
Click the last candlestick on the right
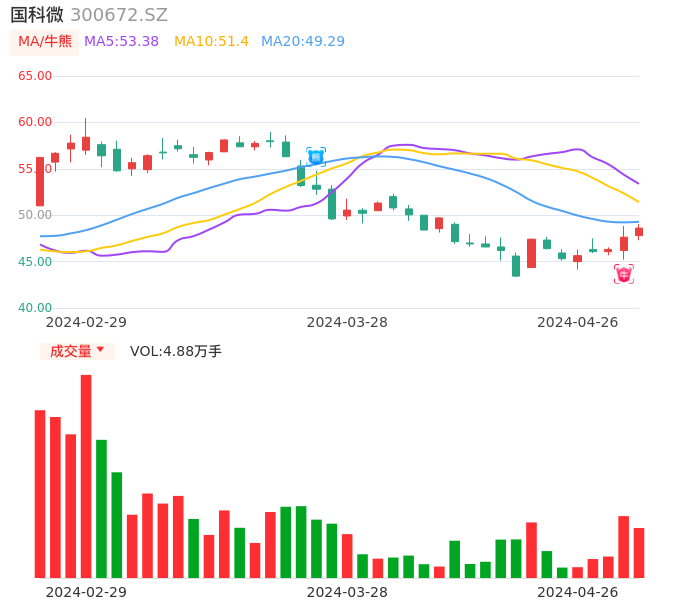(639, 232)
